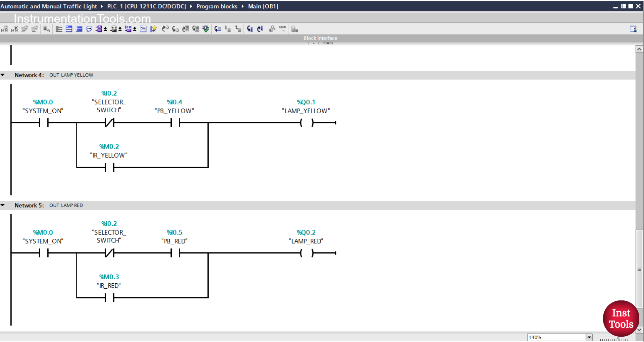Collapse Network 4 OUT LAMP YELLOW
Image resolution: width=644 pixels, height=342 pixels.
click(x=3, y=75)
